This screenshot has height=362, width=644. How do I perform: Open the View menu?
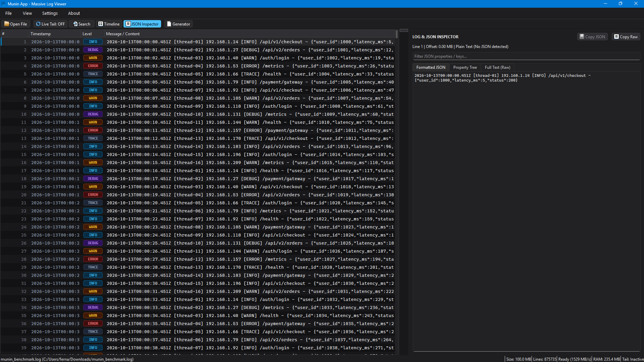pyautogui.click(x=27, y=13)
